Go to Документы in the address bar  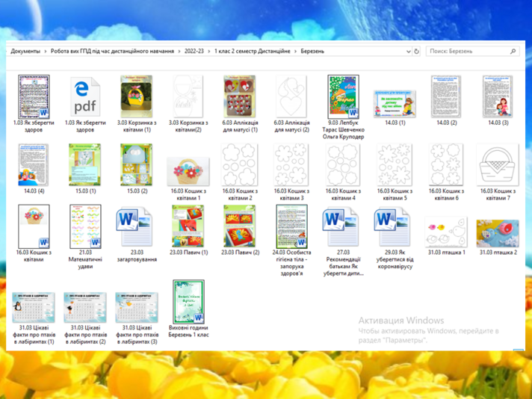coord(25,52)
